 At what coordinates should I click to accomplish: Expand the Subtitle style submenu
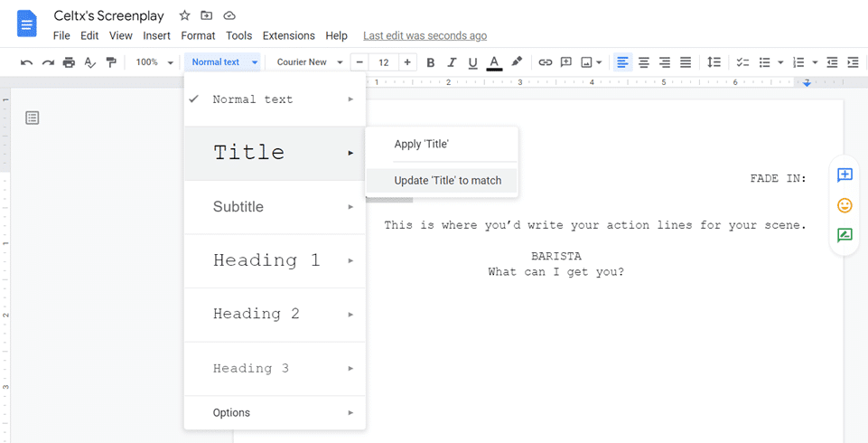pyautogui.click(x=350, y=206)
